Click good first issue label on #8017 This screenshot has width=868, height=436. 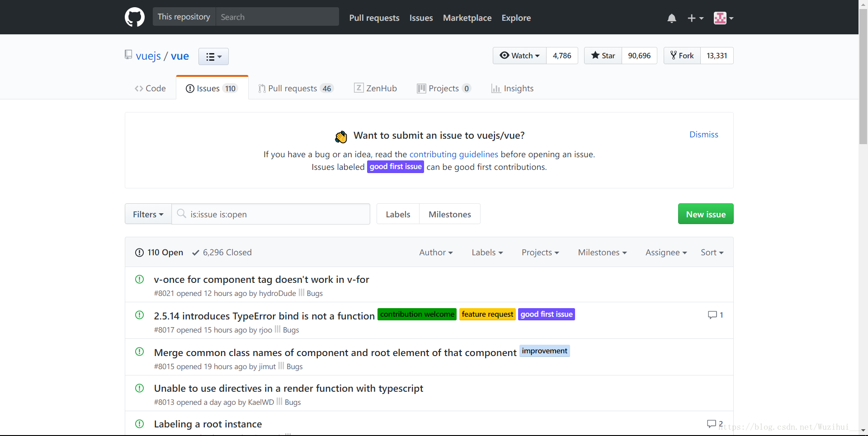pos(547,314)
